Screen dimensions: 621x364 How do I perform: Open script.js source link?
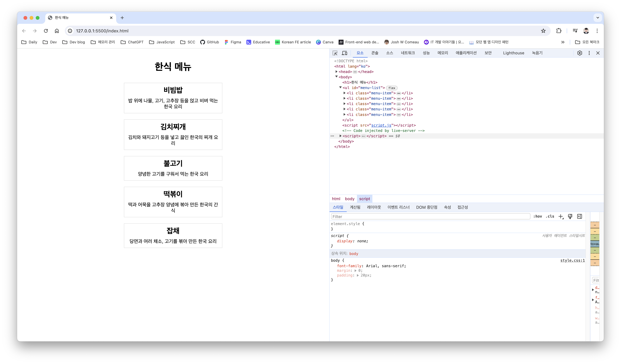click(381, 125)
